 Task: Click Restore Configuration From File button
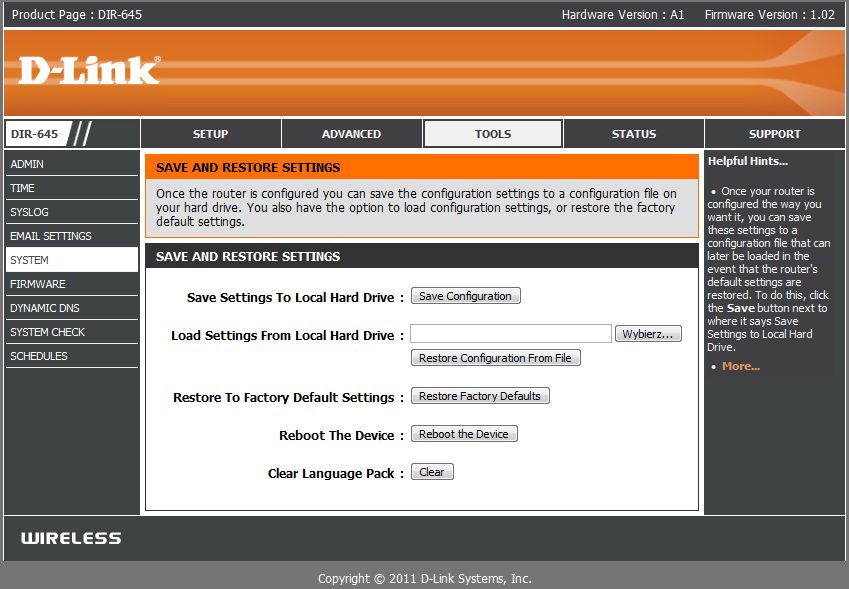pos(495,358)
